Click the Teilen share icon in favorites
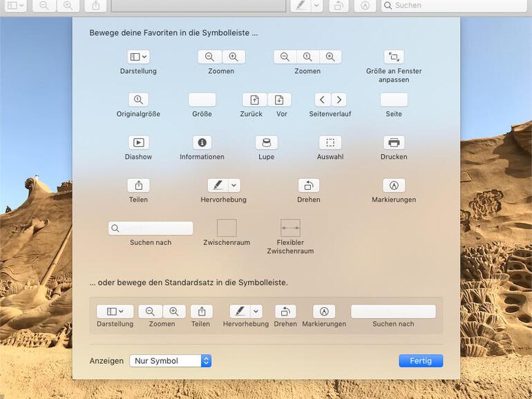 pyautogui.click(x=138, y=186)
